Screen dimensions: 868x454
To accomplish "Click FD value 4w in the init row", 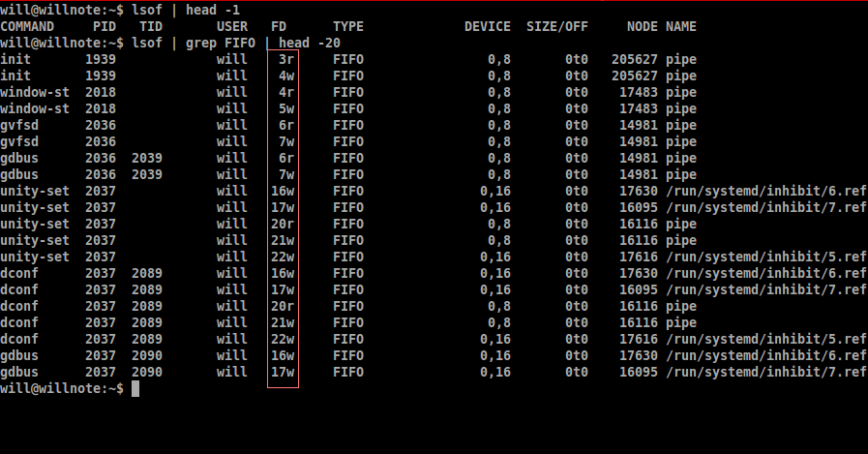I will click(286, 76).
